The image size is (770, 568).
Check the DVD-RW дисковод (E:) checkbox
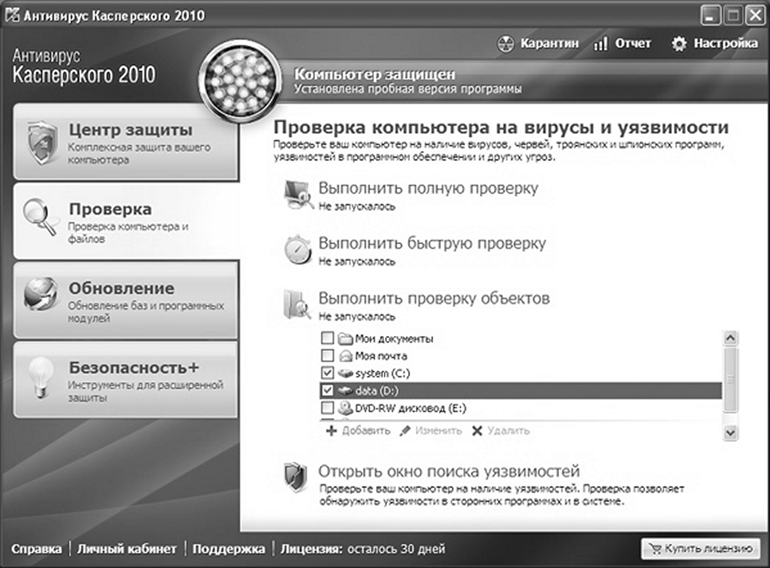327,407
